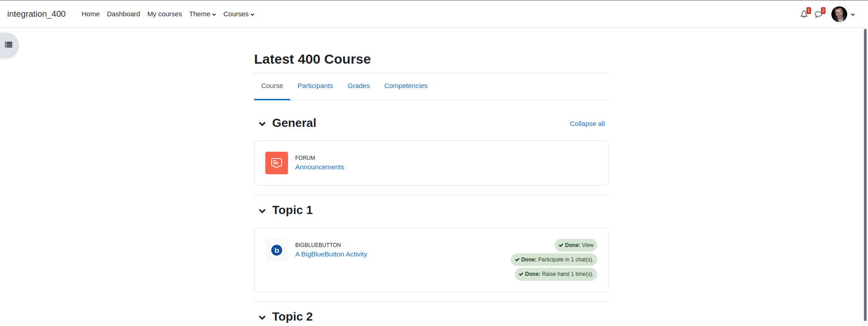Collapse the Topic 2 section chevron
Screen dimensions: 868x326
(x=262, y=317)
